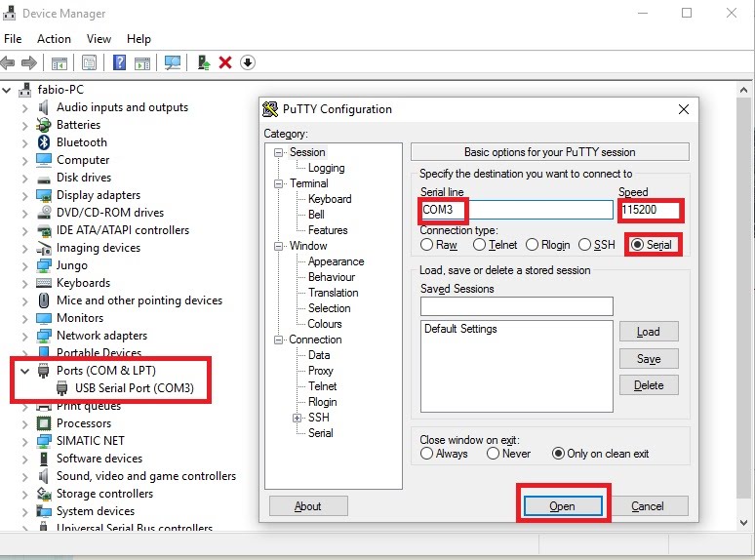755x560 pixels.
Task: Click the Speed input field
Action: coord(651,210)
